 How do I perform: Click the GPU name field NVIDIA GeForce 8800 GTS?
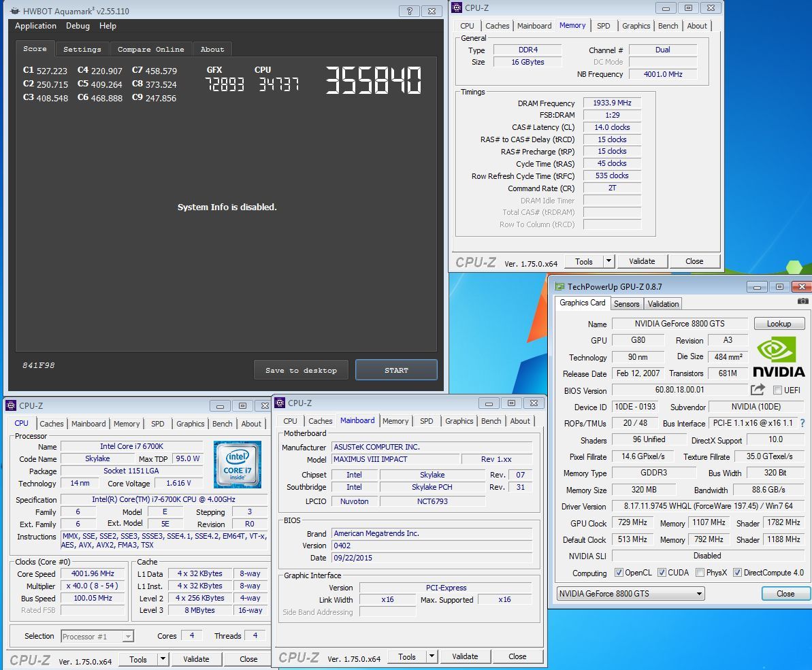click(x=679, y=323)
